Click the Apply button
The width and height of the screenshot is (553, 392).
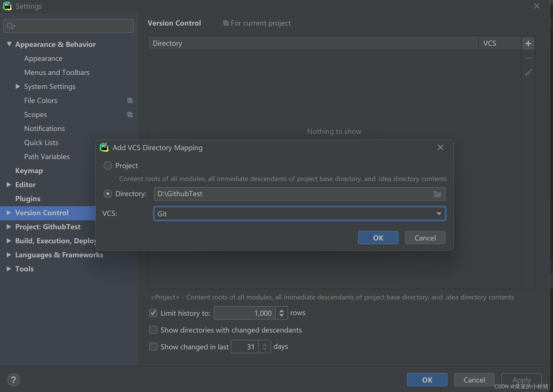coord(521,380)
